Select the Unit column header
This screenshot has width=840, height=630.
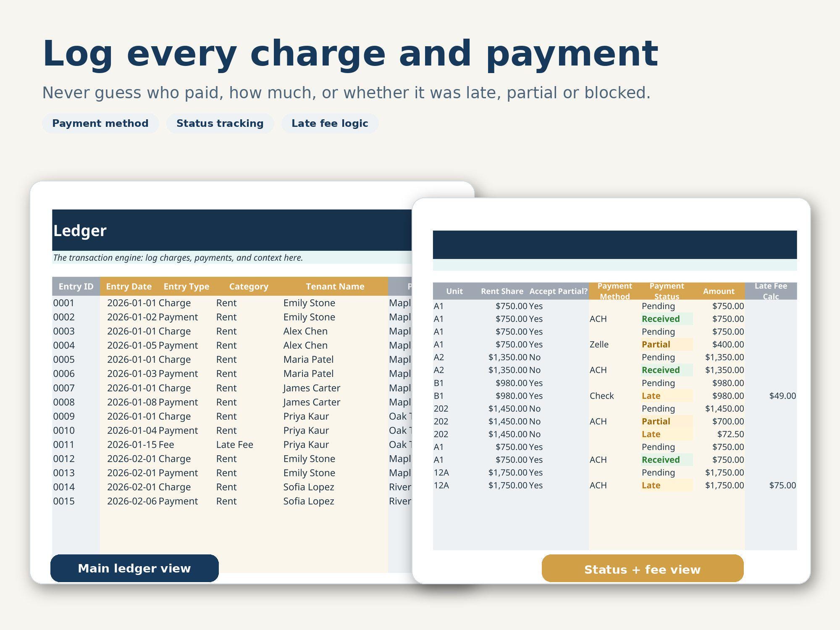click(x=454, y=291)
